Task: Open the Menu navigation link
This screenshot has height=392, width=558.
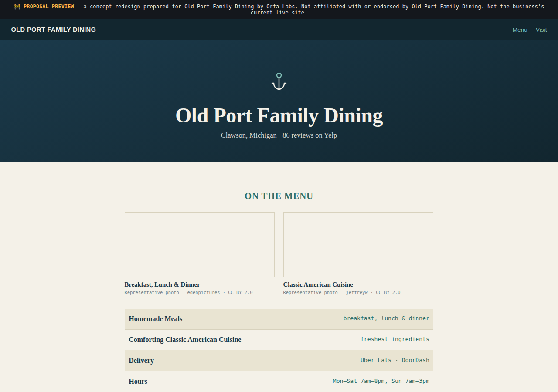Action: (520, 30)
